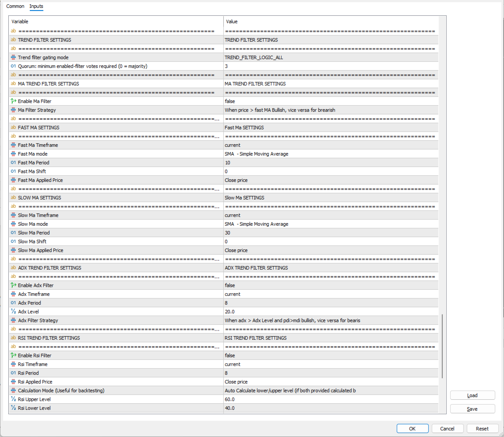Edit Rsi Lower Level value 40.0
Viewport: 504px width, 437px height.
pyautogui.click(x=331, y=408)
